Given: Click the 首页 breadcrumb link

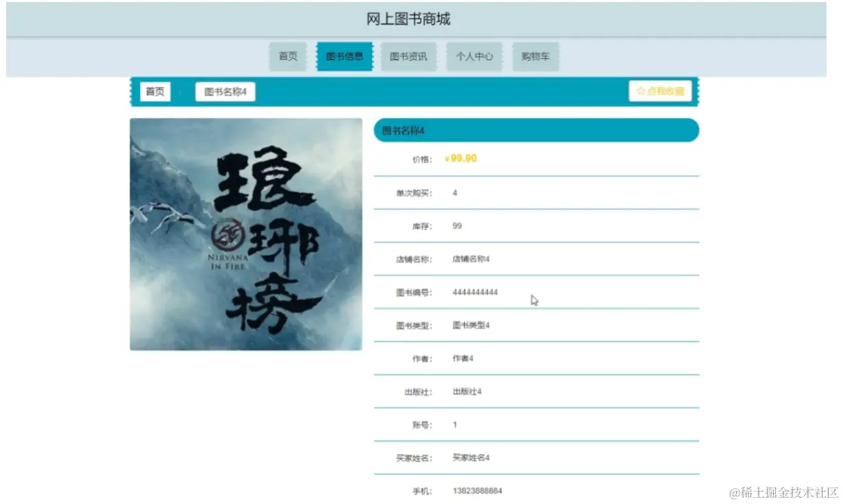Looking at the screenshot, I should pyautogui.click(x=156, y=92).
